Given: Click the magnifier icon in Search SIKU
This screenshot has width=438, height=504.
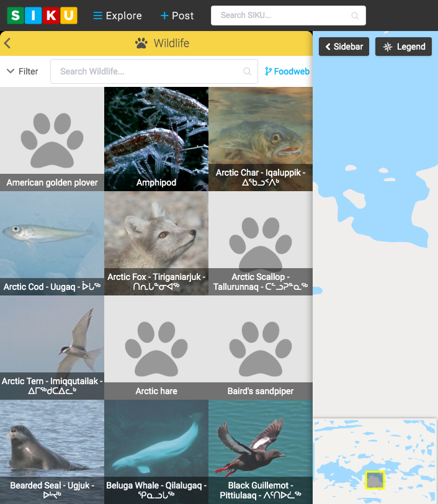Looking at the screenshot, I should (355, 16).
